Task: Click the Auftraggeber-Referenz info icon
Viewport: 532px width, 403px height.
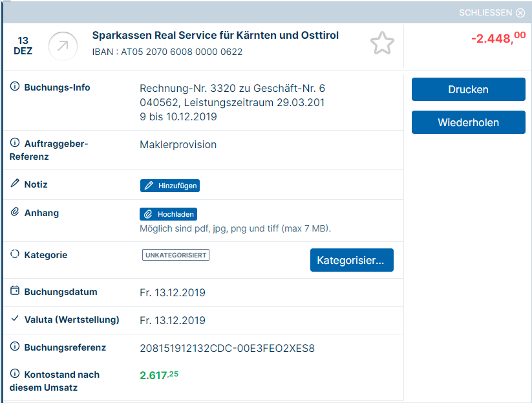Action: coord(15,142)
